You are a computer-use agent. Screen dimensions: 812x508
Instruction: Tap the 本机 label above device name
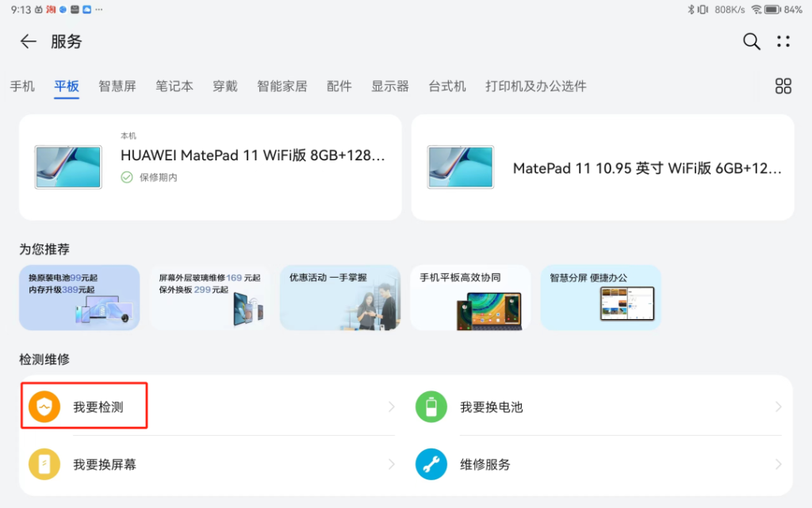point(128,136)
